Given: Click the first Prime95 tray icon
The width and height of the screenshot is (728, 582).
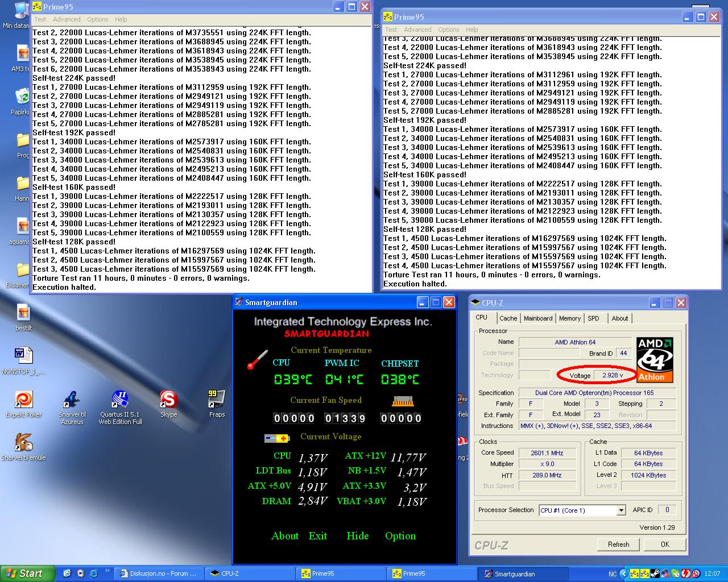Looking at the screenshot, I should point(634,573).
